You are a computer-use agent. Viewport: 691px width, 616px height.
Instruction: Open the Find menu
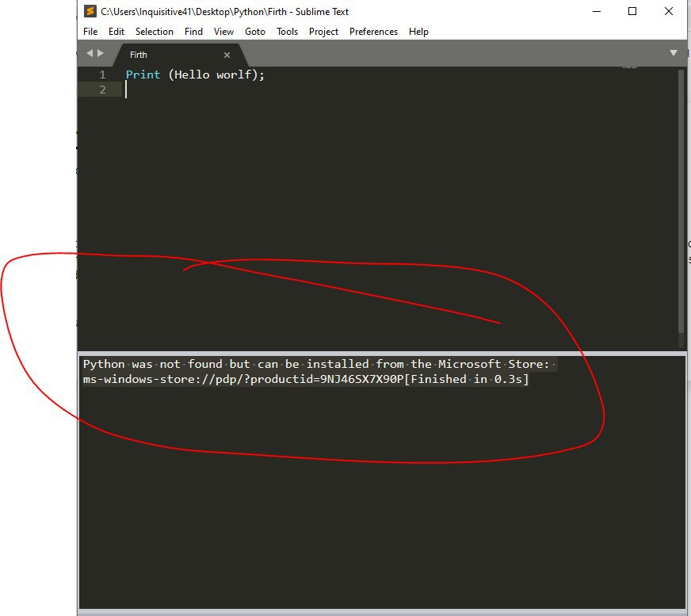click(193, 32)
